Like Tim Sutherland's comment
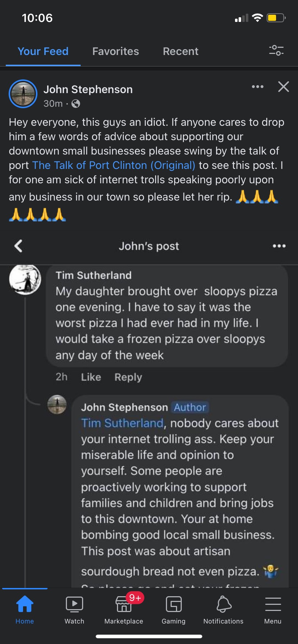This screenshot has width=298, height=644. [x=91, y=377]
